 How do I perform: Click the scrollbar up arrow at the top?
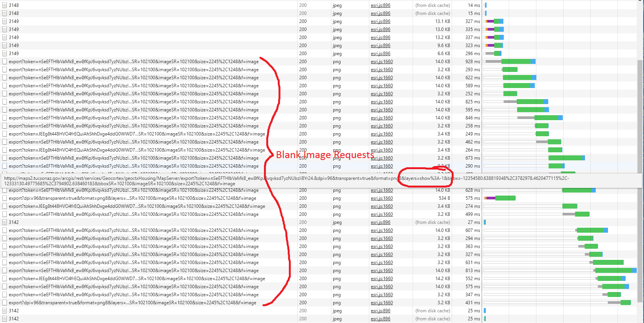click(x=640, y=1)
